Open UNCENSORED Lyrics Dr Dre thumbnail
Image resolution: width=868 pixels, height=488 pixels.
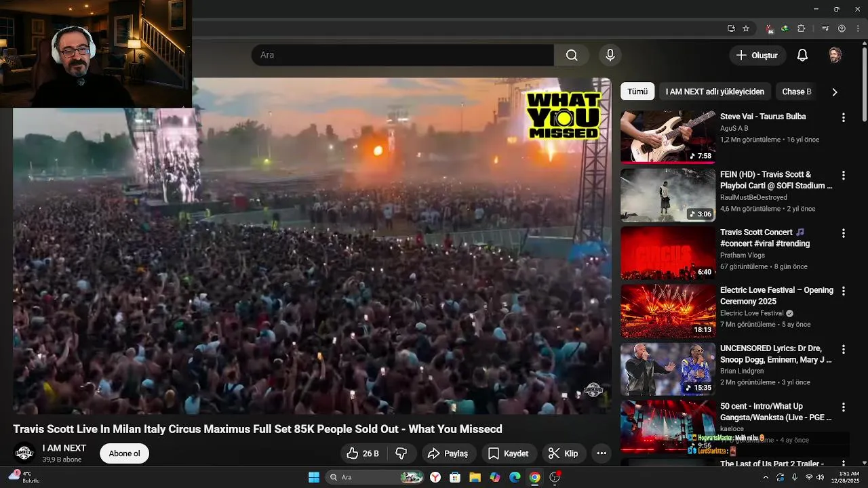[668, 369]
